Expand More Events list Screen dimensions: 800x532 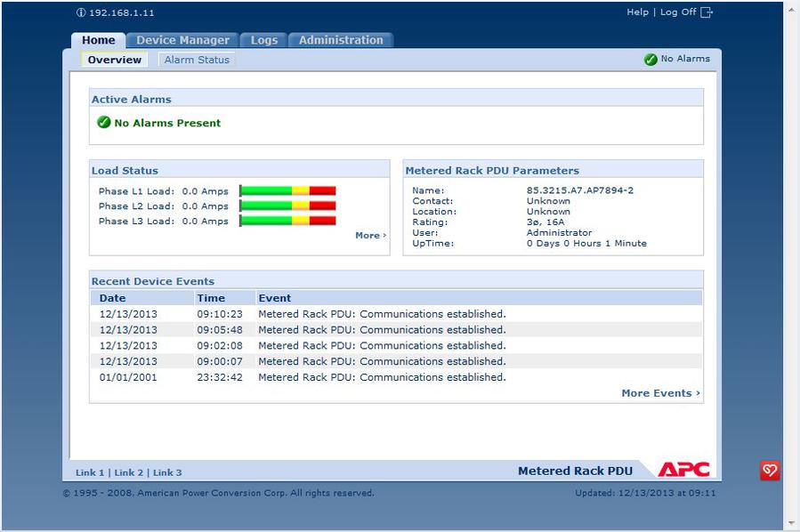[x=660, y=393]
